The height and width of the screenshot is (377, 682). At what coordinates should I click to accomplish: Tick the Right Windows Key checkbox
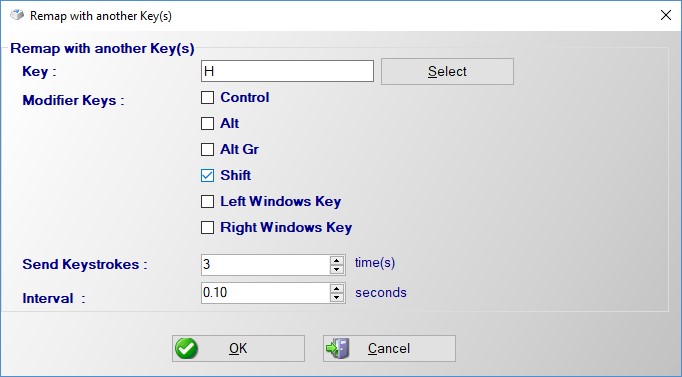click(x=207, y=227)
